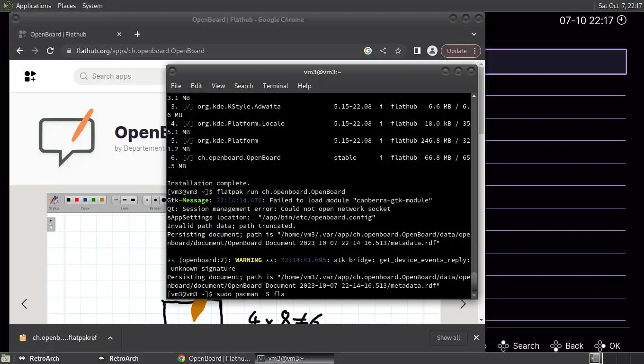Click RetroArch Back label
This screenshot has height=364, width=644.
click(574, 346)
